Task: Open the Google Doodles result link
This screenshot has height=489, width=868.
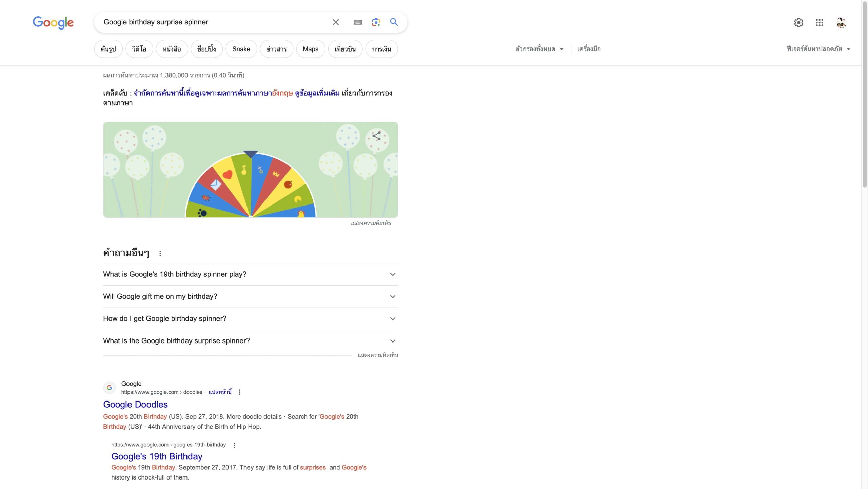Action: pos(135,404)
